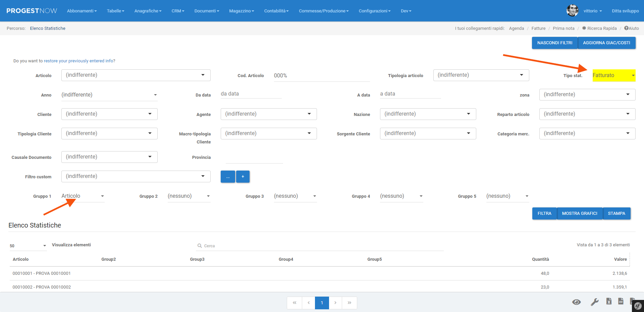
Task: Expand the Cliente filter dropdown
Action: click(109, 114)
